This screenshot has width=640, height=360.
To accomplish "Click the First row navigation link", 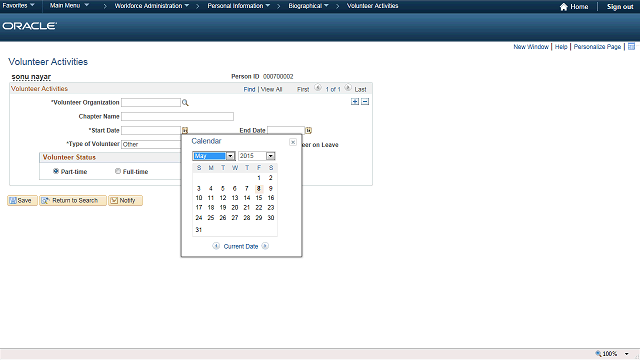I will [303, 89].
